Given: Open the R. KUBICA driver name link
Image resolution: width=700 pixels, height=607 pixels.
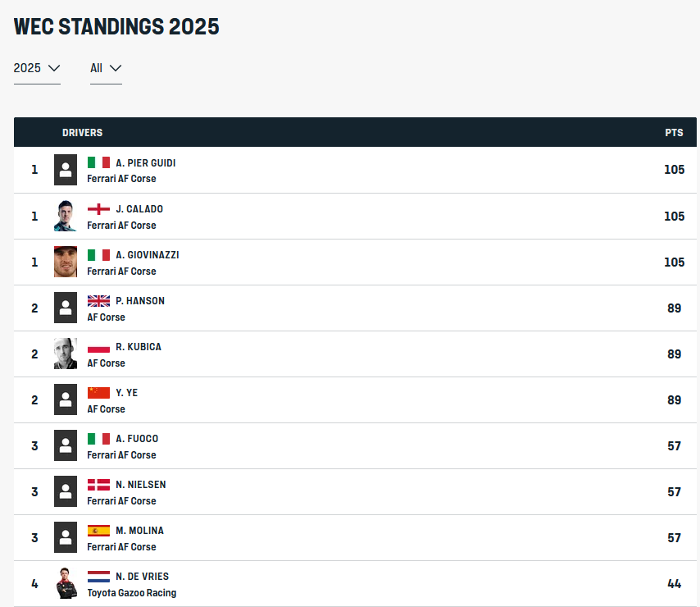Looking at the screenshot, I should point(139,347).
